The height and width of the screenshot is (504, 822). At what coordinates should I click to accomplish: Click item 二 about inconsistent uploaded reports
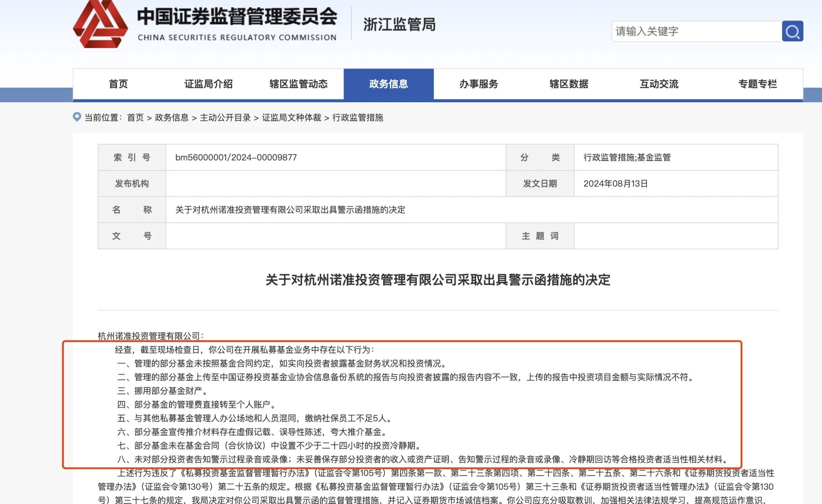coord(406,377)
